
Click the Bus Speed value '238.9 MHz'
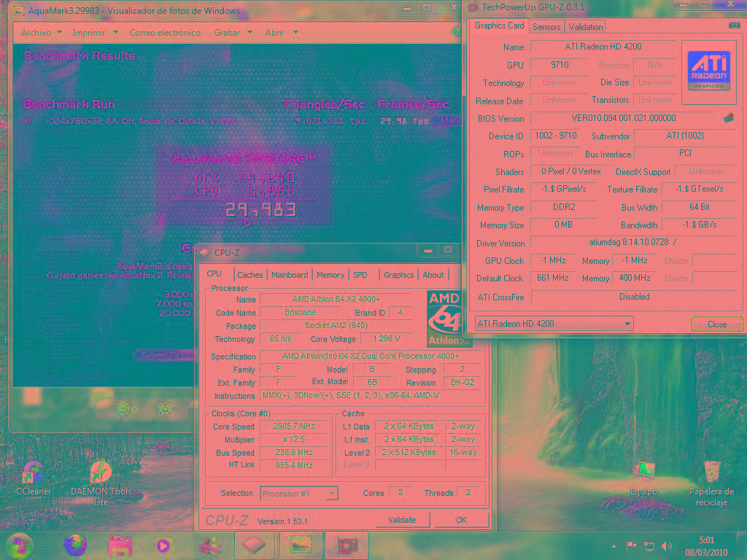click(295, 452)
